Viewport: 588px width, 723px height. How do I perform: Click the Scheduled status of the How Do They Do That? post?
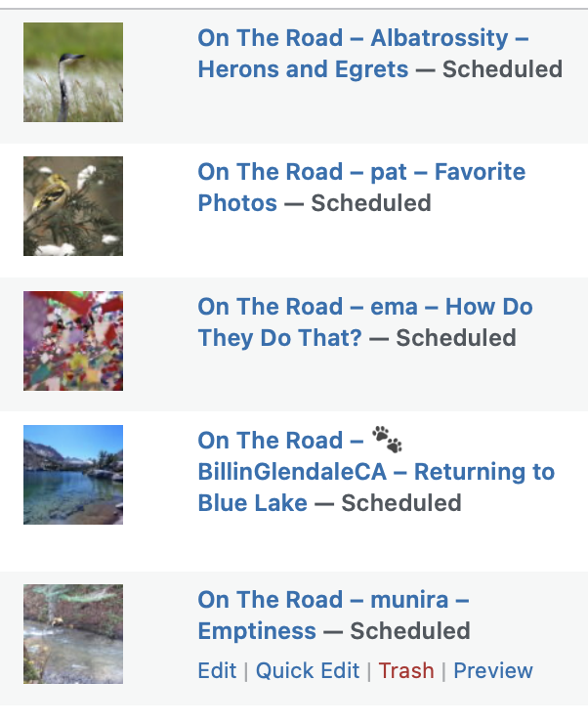tap(455, 338)
